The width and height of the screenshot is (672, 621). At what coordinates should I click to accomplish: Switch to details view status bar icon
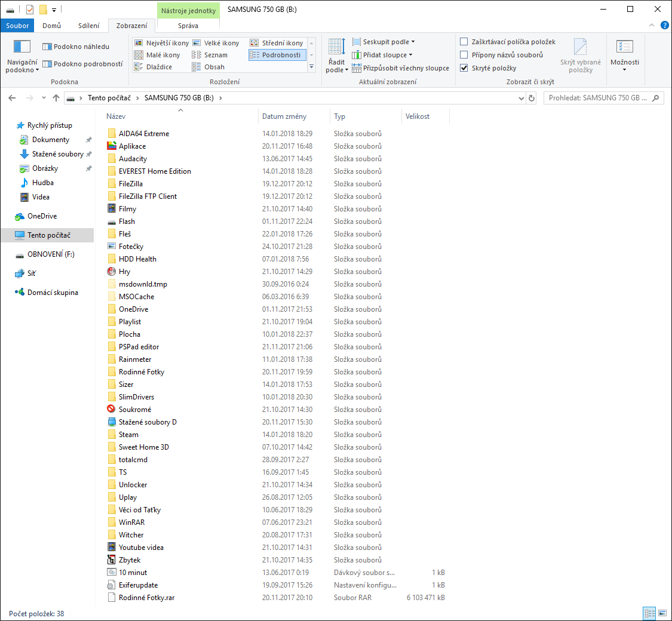(x=650, y=614)
